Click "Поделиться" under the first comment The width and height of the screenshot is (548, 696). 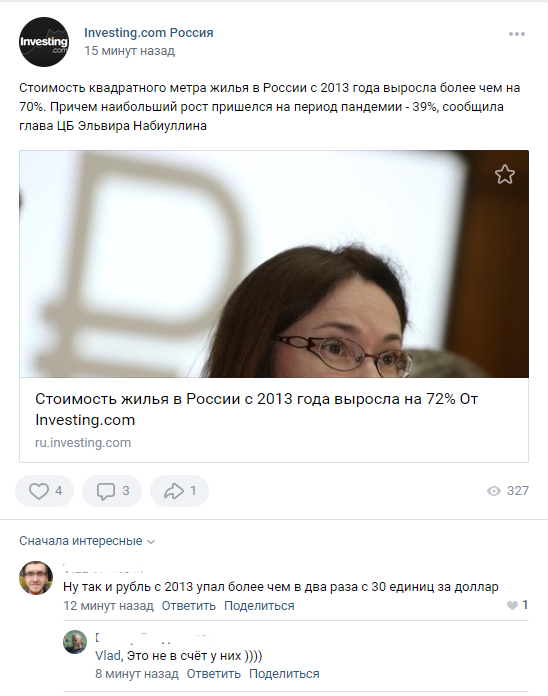click(259, 606)
